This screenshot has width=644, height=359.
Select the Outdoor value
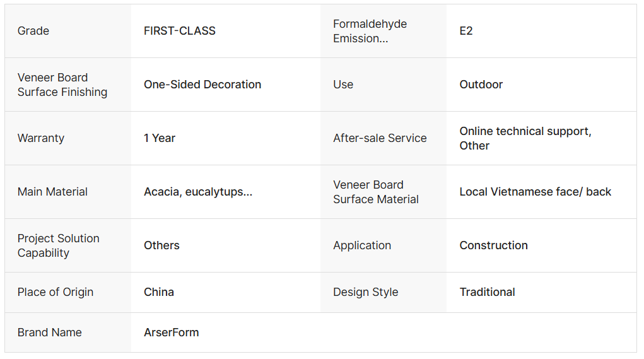(481, 85)
